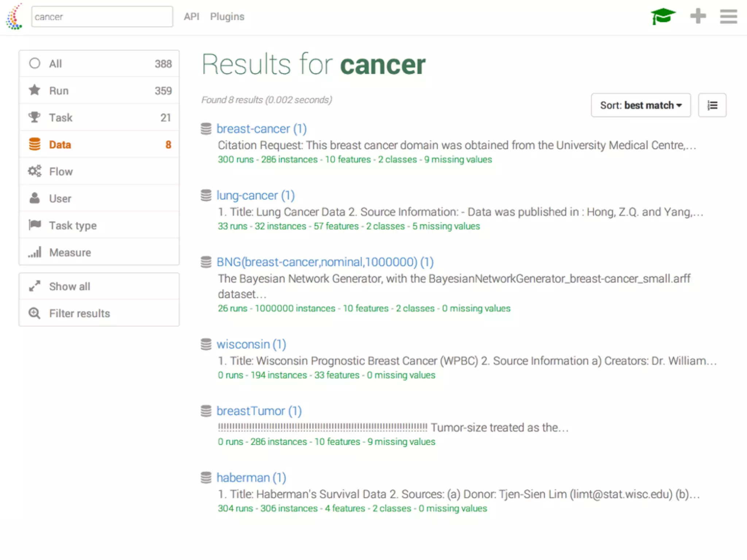Image resolution: width=747 pixels, height=560 pixels.
Task: Open the Sort: best match dropdown
Action: [640, 105]
